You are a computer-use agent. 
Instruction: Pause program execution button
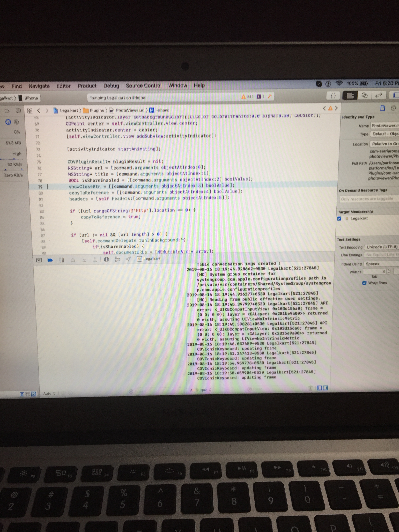pos(62,260)
